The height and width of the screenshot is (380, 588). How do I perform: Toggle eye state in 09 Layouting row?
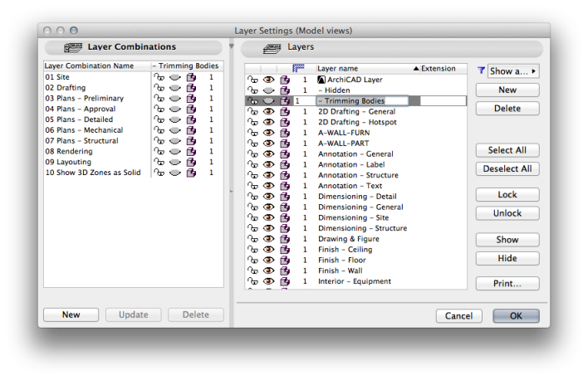pyautogui.click(x=175, y=162)
